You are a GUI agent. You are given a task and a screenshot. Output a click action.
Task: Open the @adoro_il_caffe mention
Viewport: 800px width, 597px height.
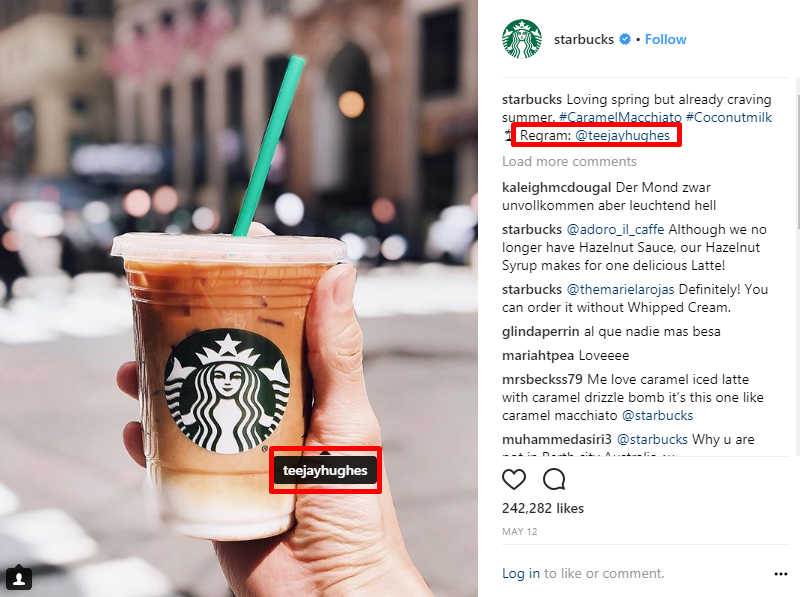click(x=615, y=230)
